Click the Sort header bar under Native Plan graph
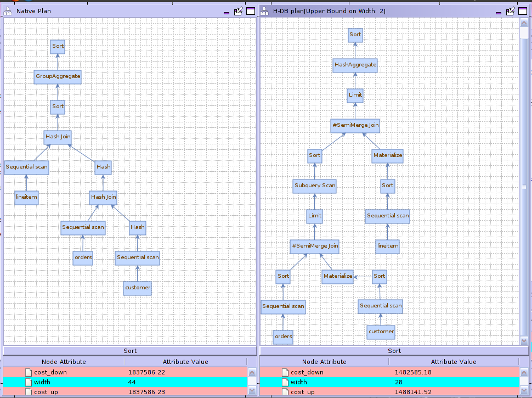 (130, 351)
